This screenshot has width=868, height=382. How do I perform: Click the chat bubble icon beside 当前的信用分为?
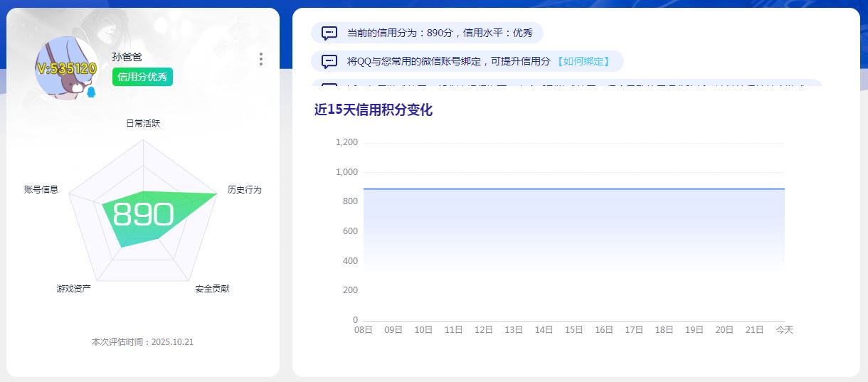tap(329, 33)
